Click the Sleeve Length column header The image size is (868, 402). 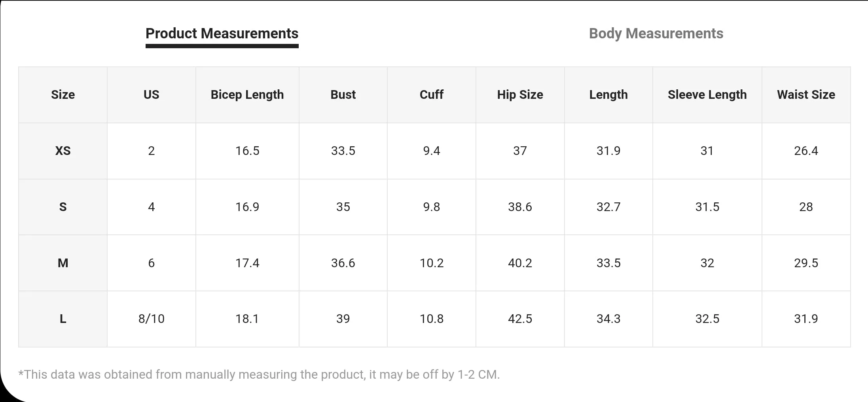click(x=707, y=95)
